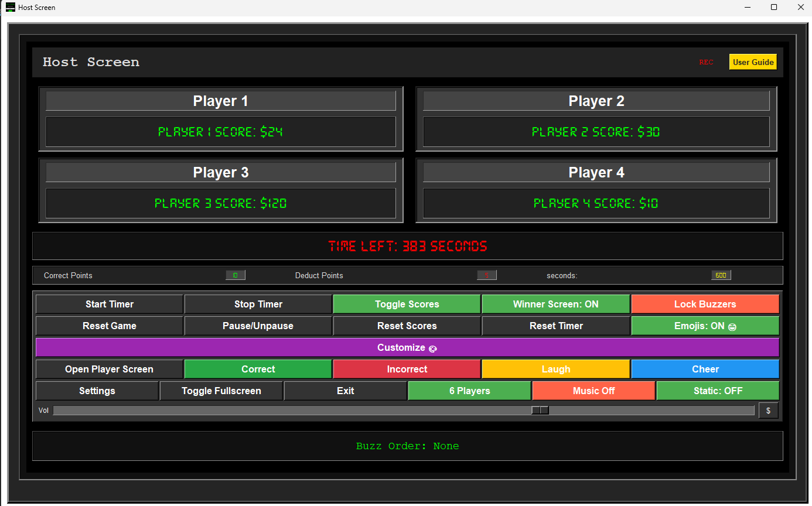
Task: Click the volume slider handle
Action: [540, 411]
